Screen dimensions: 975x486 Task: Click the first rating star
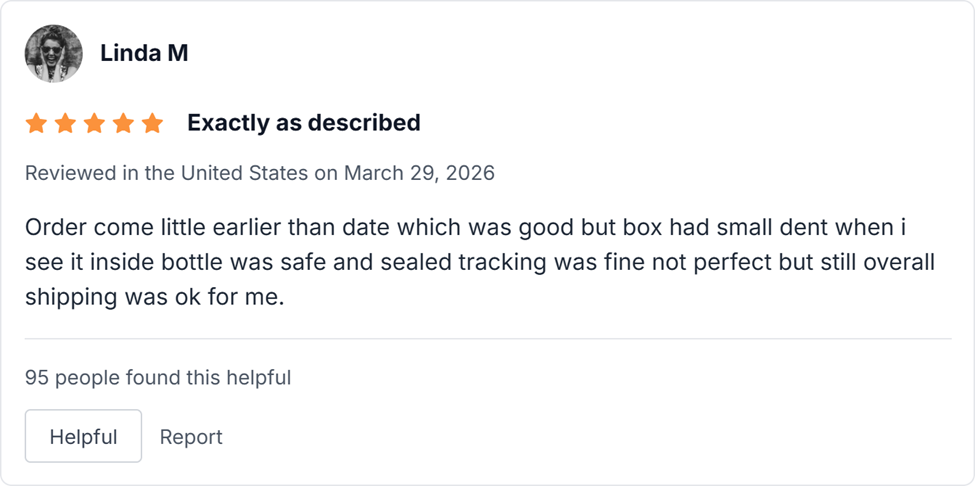(36, 124)
